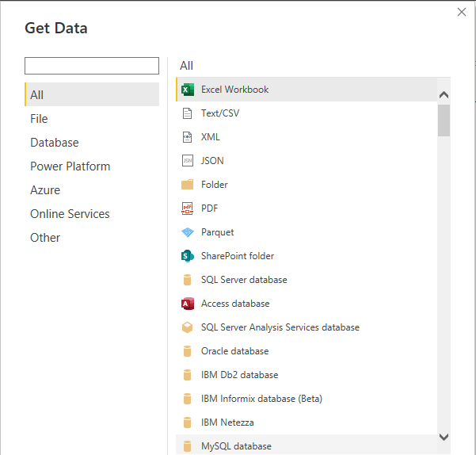Click the PDF connector icon
Viewport: 476px width, 455px height.
(x=187, y=208)
